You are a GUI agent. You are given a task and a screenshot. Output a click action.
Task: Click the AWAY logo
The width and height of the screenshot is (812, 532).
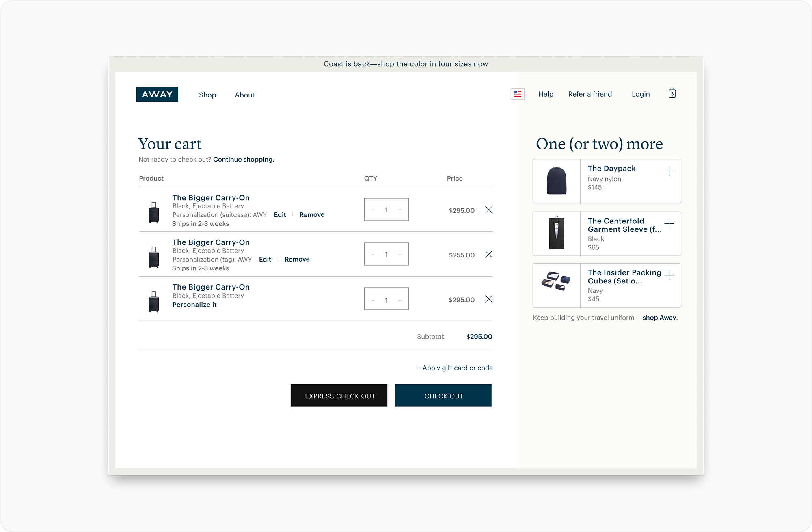pyautogui.click(x=157, y=94)
